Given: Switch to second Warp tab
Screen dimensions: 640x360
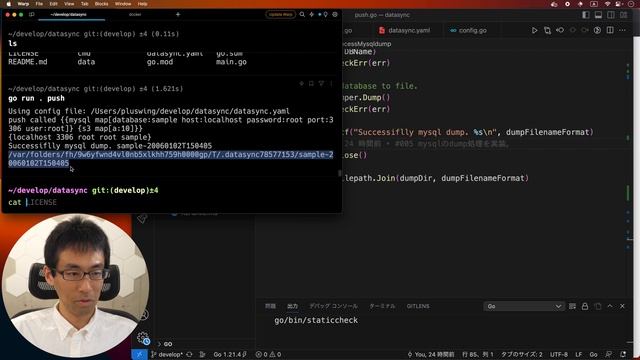Looking at the screenshot, I should [135, 15].
